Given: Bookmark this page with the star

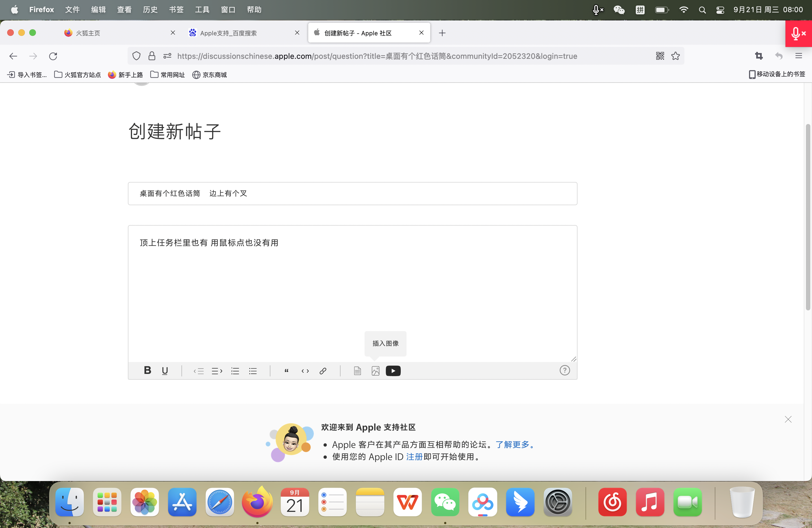Looking at the screenshot, I should click(676, 56).
